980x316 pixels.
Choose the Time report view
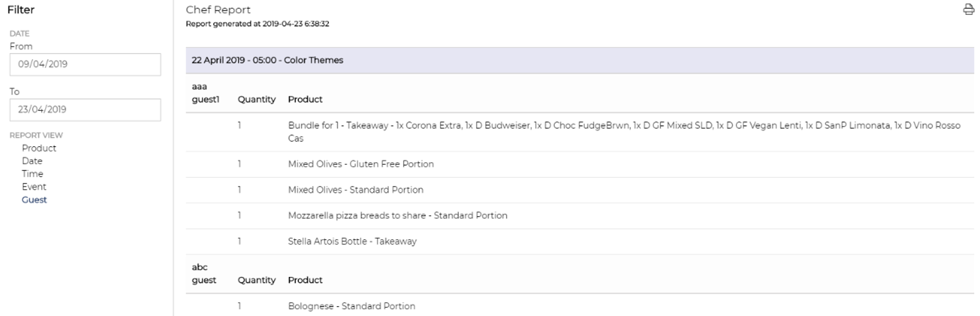[32, 174]
